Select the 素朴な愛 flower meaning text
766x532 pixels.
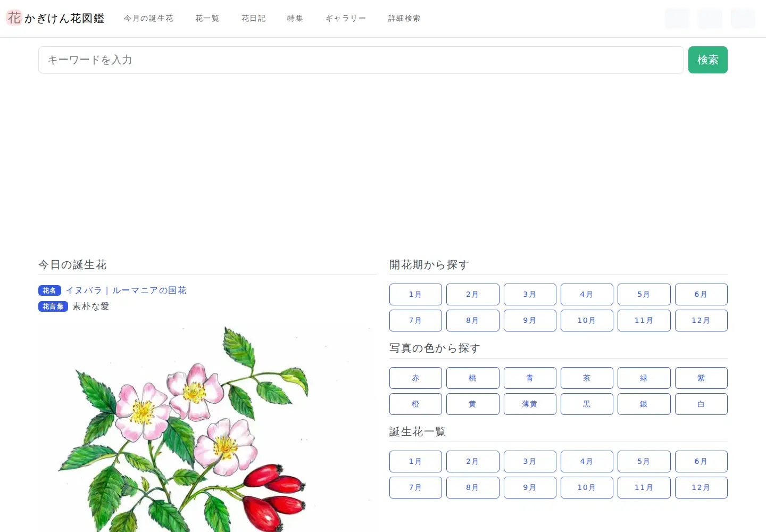coord(91,306)
